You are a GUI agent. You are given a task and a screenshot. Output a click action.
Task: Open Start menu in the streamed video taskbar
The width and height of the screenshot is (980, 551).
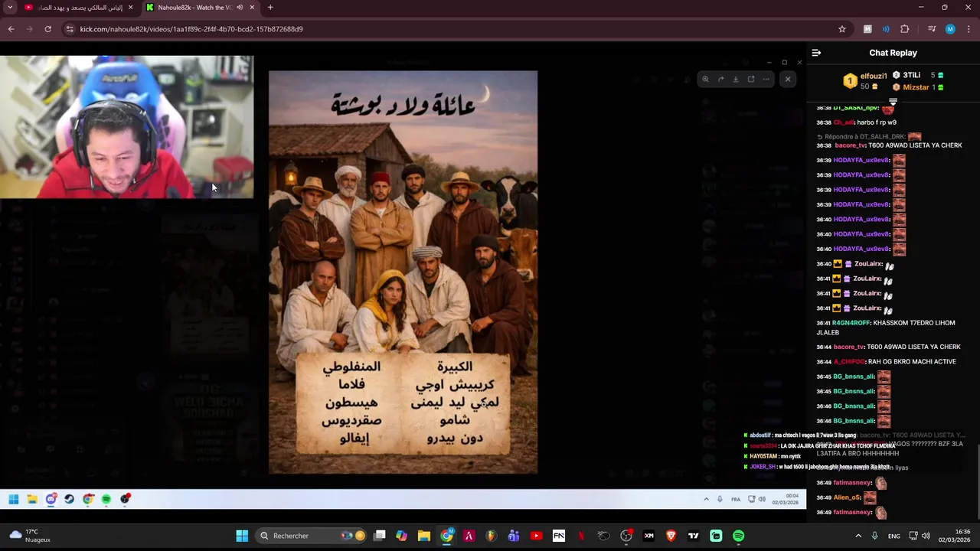(13, 499)
